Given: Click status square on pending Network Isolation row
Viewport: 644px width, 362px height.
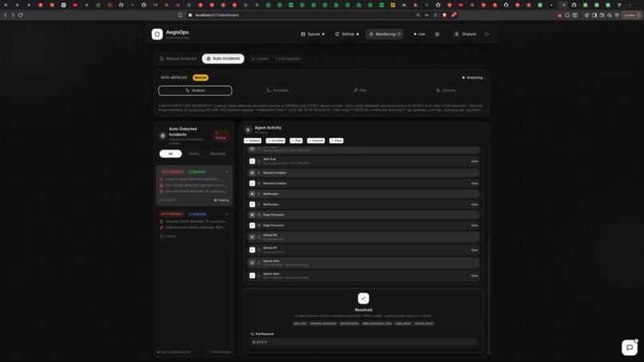Looking at the screenshot, I should click(252, 173).
